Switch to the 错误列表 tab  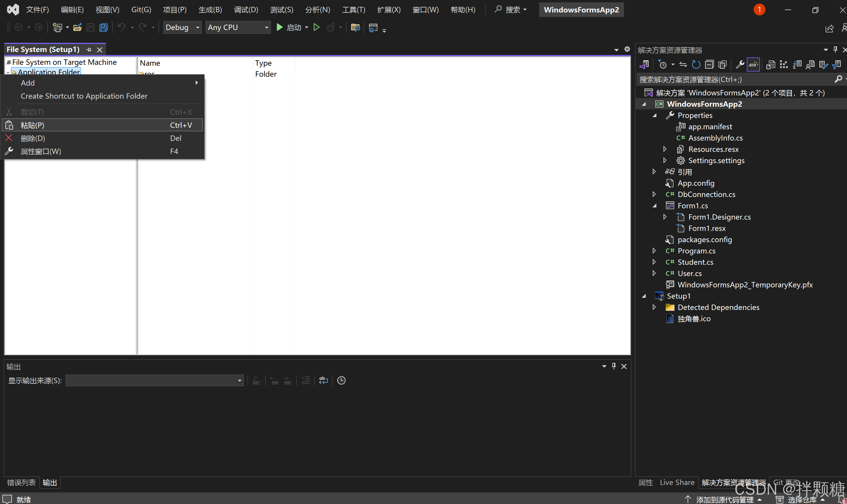[21, 482]
